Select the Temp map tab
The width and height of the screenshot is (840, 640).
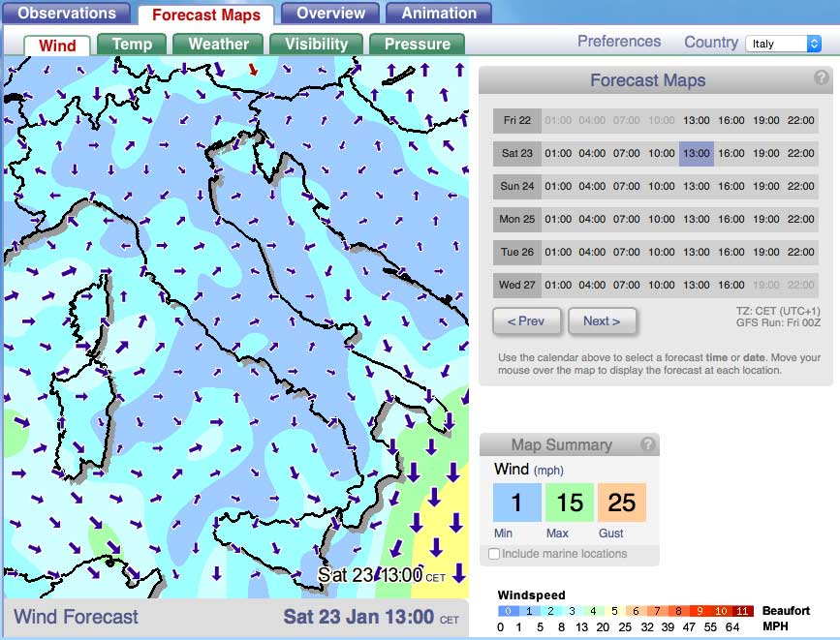click(132, 45)
